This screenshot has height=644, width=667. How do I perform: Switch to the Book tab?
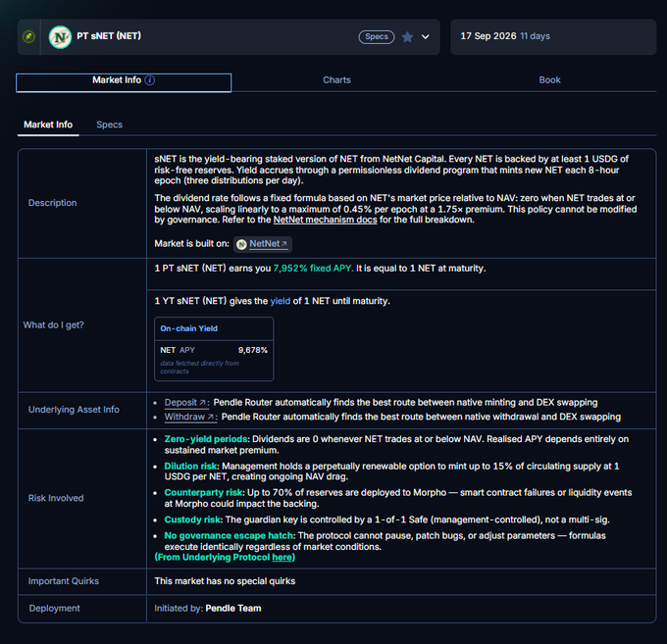[x=549, y=80]
